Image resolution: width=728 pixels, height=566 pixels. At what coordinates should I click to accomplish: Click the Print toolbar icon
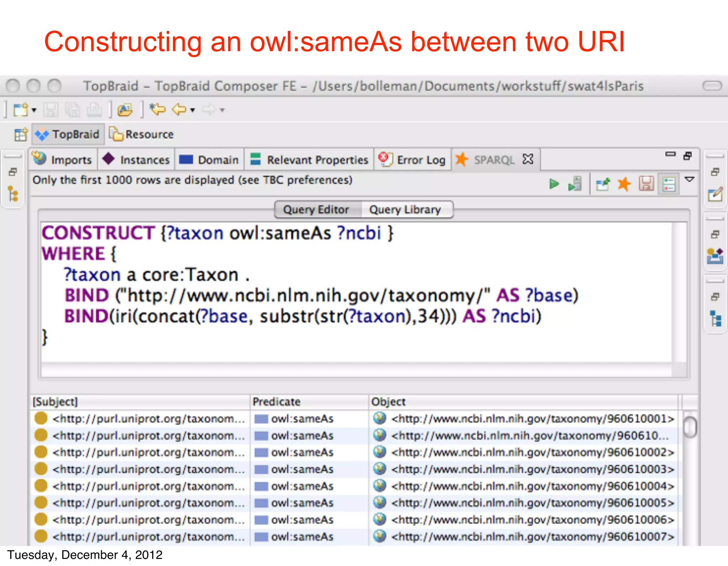coord(94,110)
